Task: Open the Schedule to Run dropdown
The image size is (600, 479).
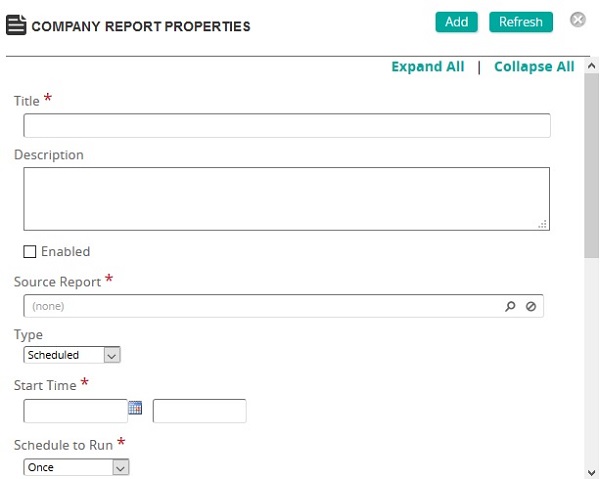Action: 76,467
